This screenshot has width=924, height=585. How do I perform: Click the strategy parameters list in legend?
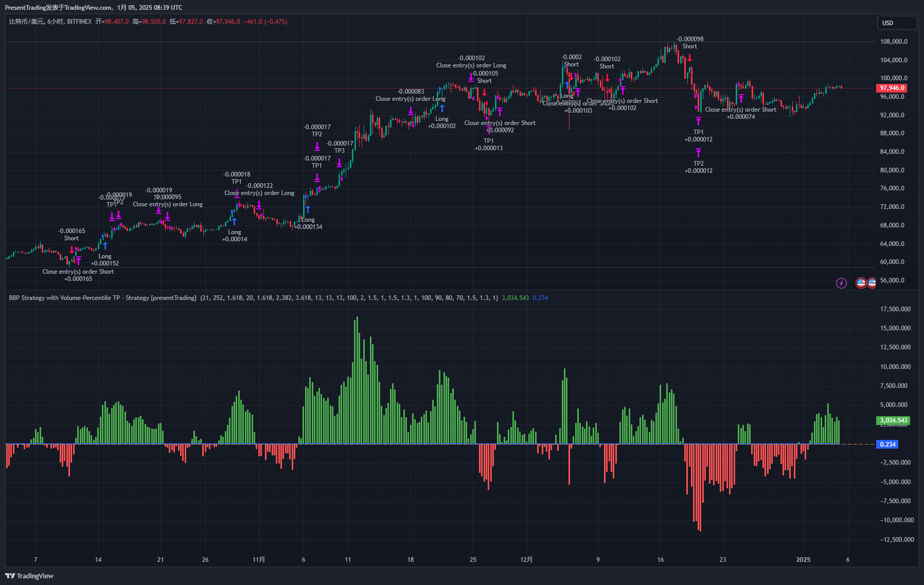pos(349,298)
